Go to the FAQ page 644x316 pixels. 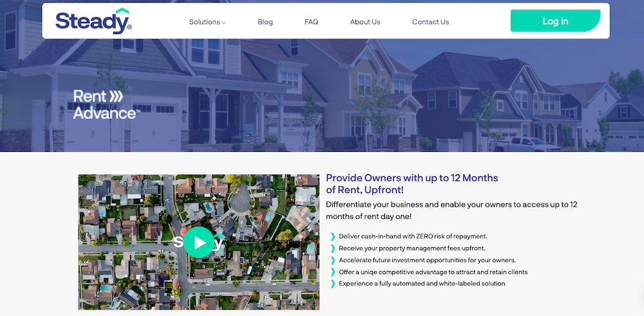311,22
